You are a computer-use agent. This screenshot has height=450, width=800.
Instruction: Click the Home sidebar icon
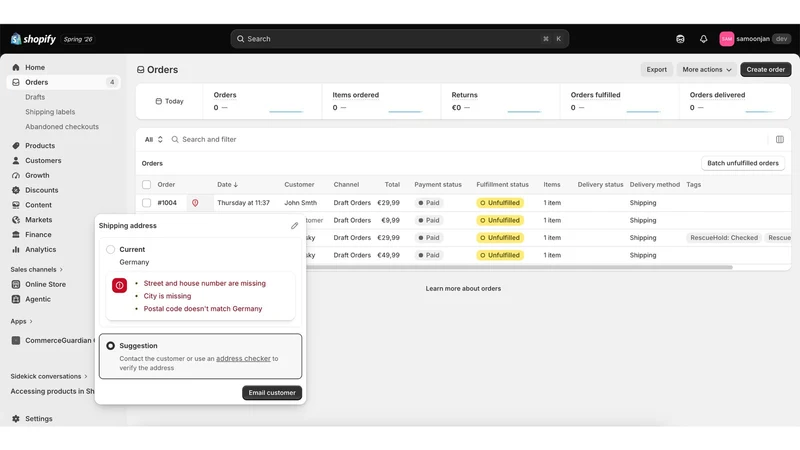point(16,67)
